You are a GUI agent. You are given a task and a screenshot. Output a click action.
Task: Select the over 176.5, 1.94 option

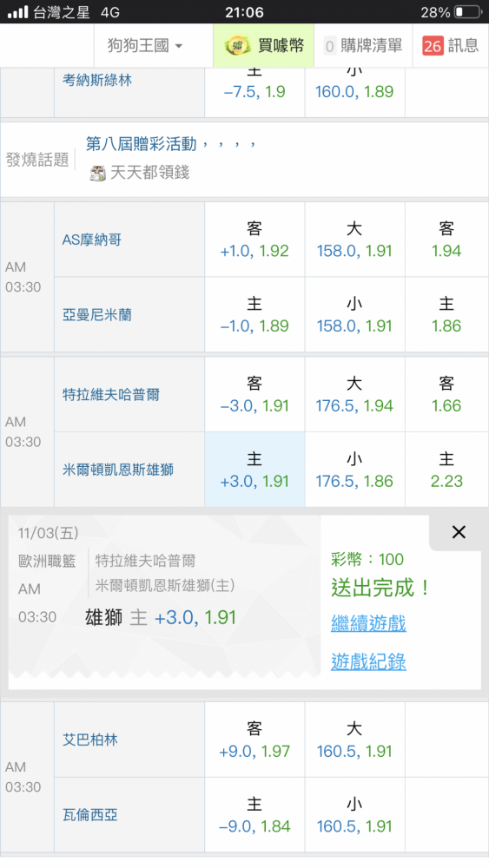point(354,395)
